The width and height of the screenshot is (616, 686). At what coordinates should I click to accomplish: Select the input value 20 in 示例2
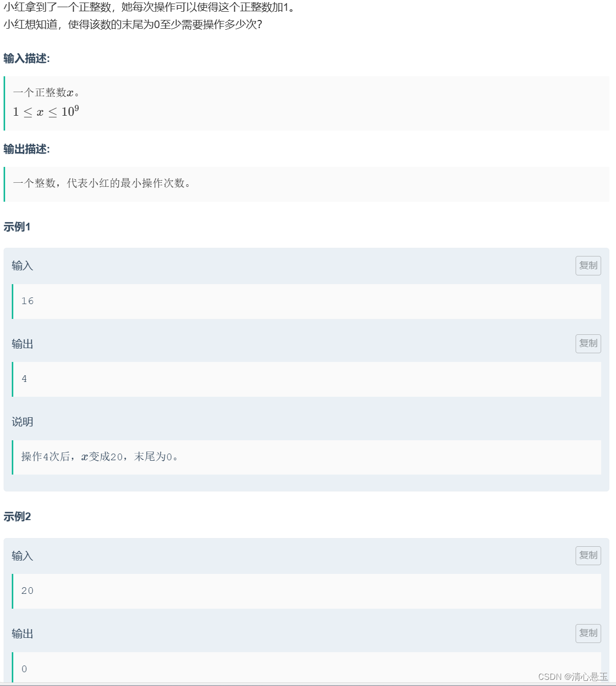tap(27, 591)
